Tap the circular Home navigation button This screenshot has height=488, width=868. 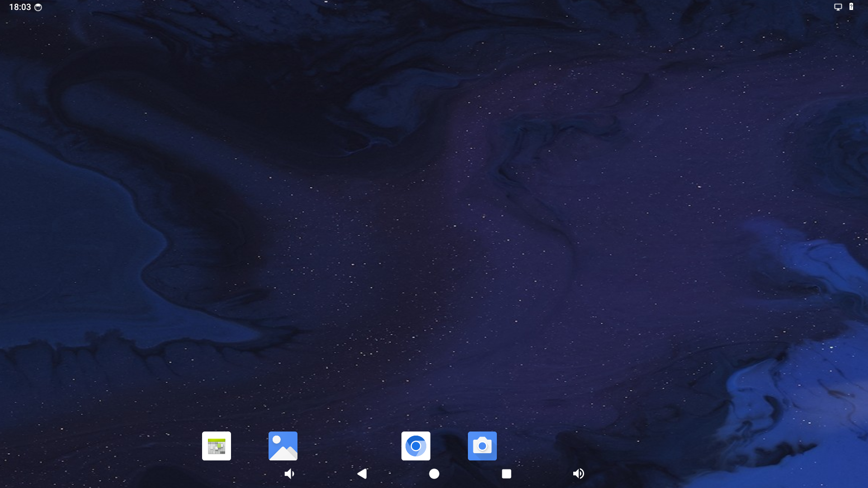tap(434, 474)
